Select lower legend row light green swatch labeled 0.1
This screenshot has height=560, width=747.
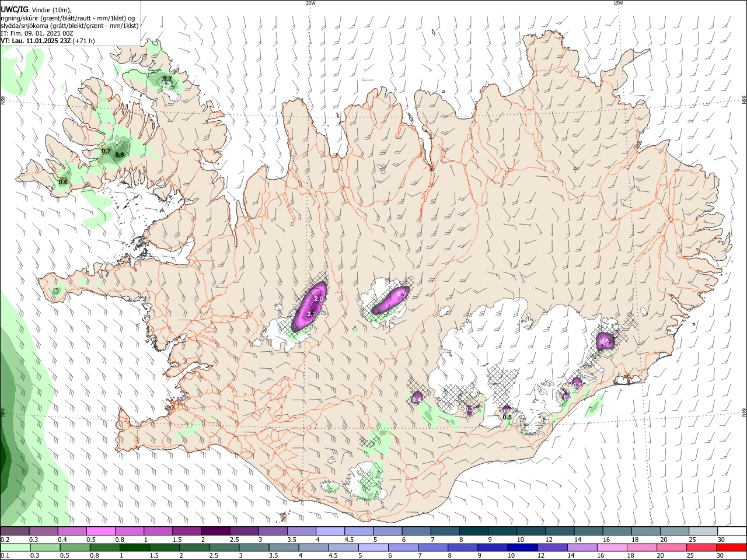15,548
